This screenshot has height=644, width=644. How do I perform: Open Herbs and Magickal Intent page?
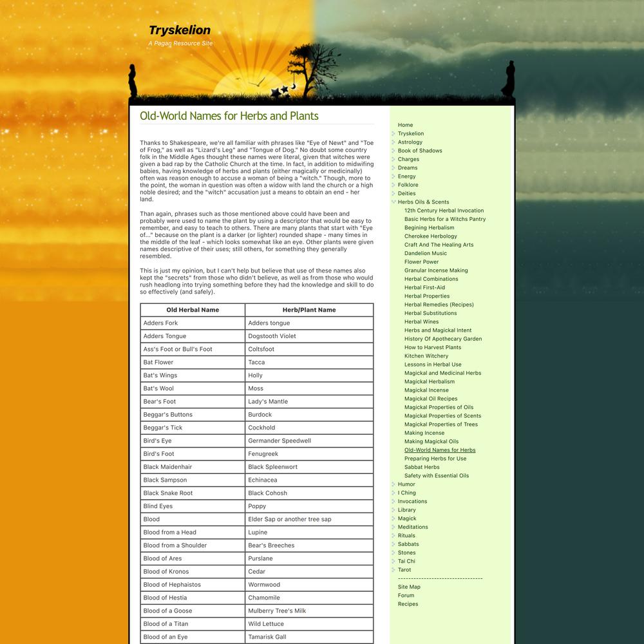pyautogui.click(x=438, y=330)
